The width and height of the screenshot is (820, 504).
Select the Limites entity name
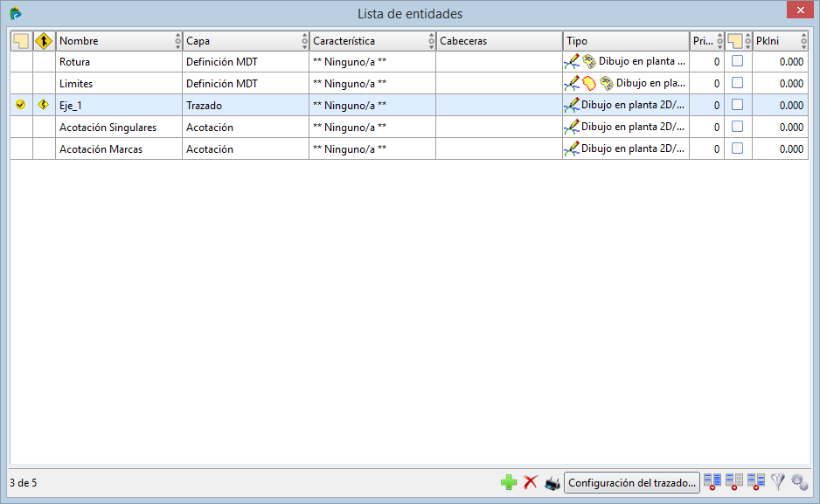click(x=76, y=84)
